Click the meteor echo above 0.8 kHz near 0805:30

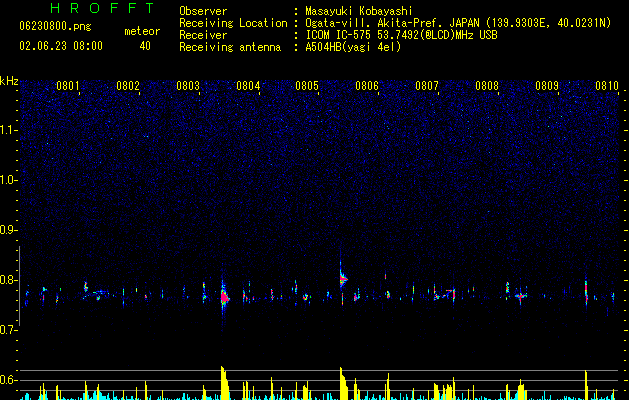[343, 277]
